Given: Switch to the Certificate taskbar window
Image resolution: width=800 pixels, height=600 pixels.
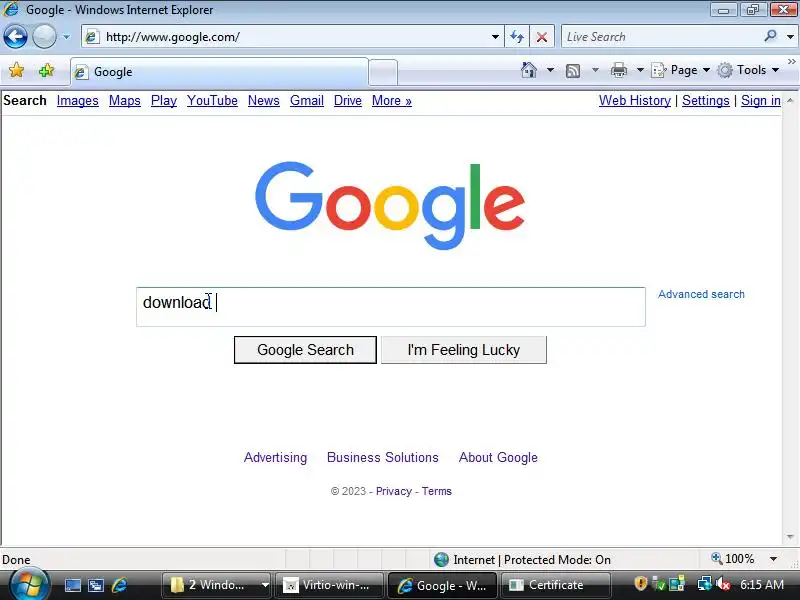Looking at the screenshot, I should (555, 585).
